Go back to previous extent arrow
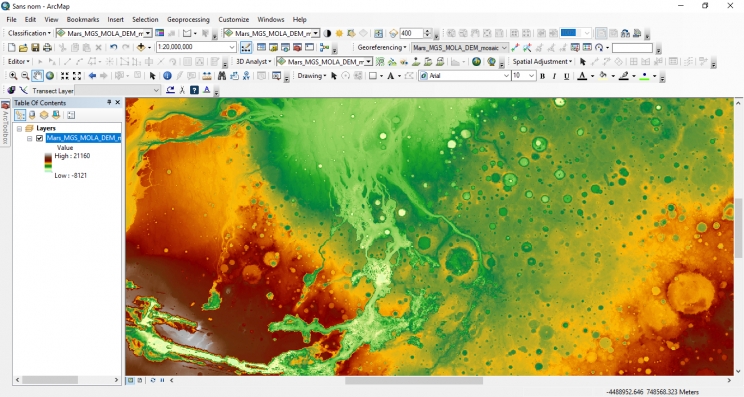Viewport: 744px width, 397px height. tap(92, 76)
